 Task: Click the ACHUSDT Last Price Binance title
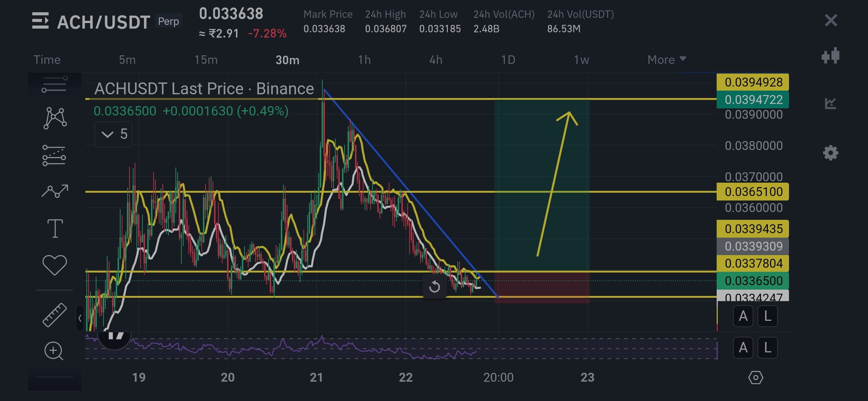coord(204,89)
